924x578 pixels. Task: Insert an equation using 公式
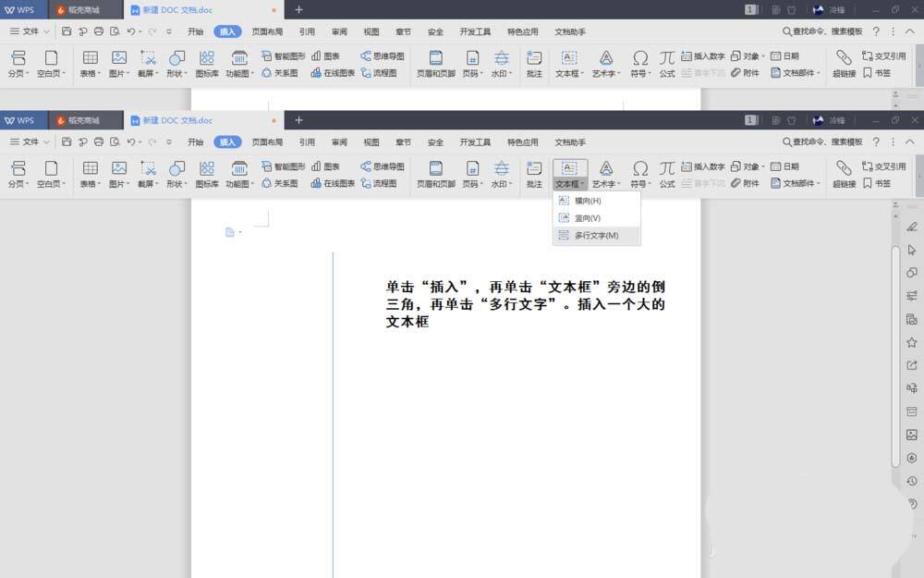tap(666, 173)
